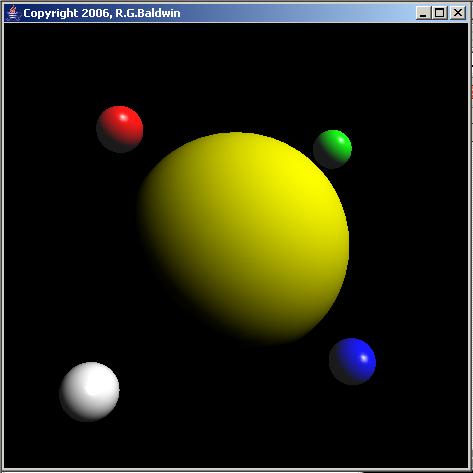Click the R.G.Baldwin name in title
Image resolution: width=473 pixels, height=473 pixels.
click(148, 13)
